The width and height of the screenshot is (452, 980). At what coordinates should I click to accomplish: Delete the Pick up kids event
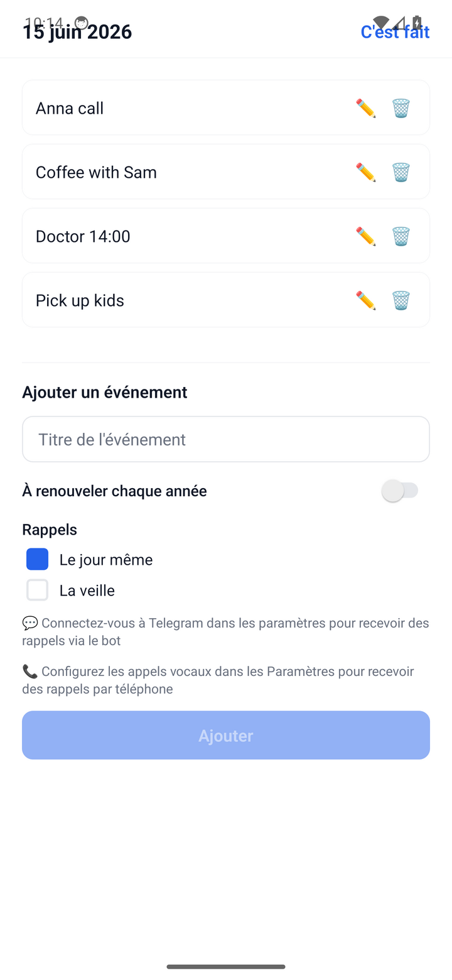[x=401, y=300]
